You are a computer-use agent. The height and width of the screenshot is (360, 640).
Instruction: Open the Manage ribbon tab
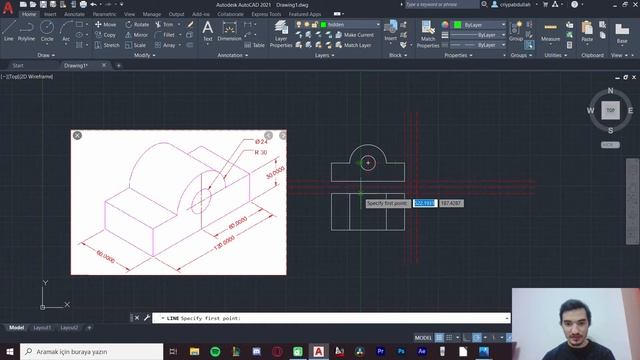coord(152,14)
